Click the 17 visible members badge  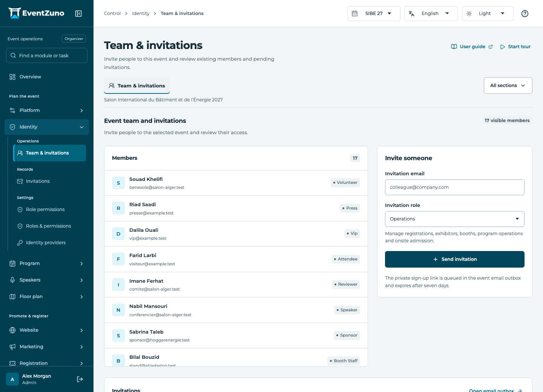point(507,121)
